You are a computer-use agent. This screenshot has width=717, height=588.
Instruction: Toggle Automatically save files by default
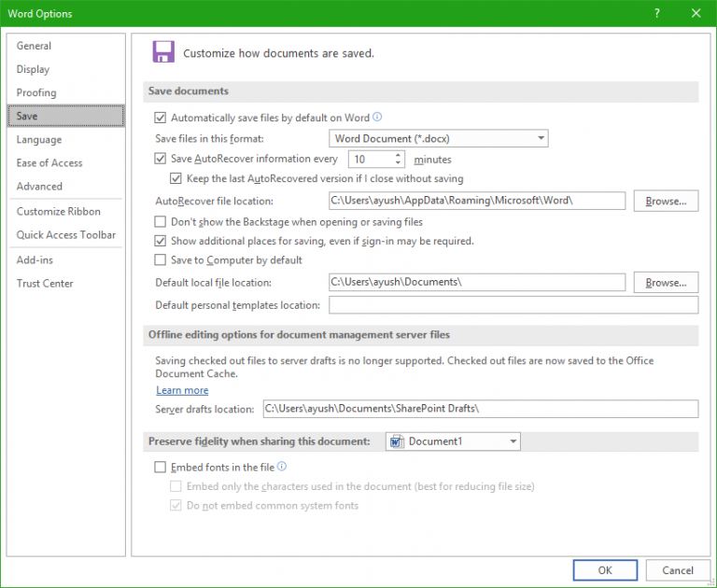(x=161, y=119)
